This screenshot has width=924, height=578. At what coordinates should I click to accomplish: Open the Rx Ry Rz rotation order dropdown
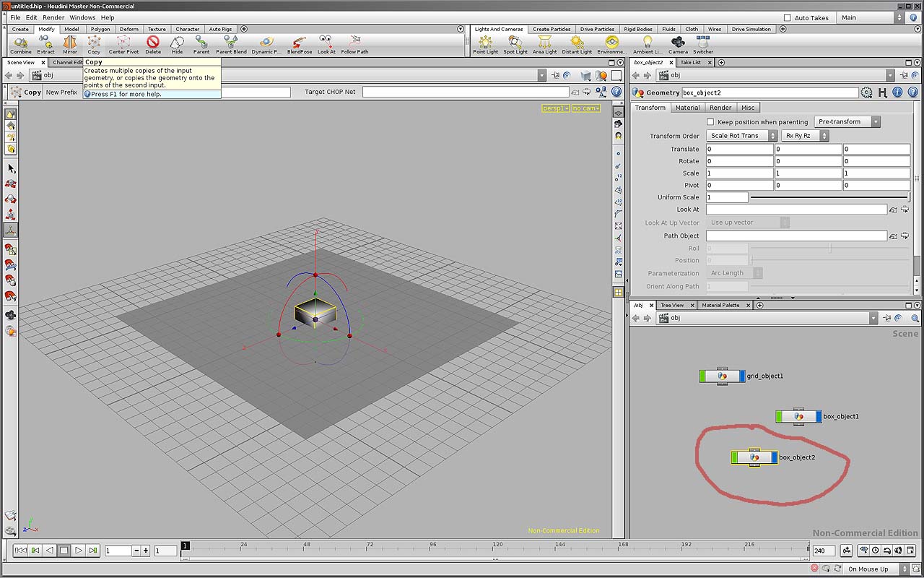point(805,136)
